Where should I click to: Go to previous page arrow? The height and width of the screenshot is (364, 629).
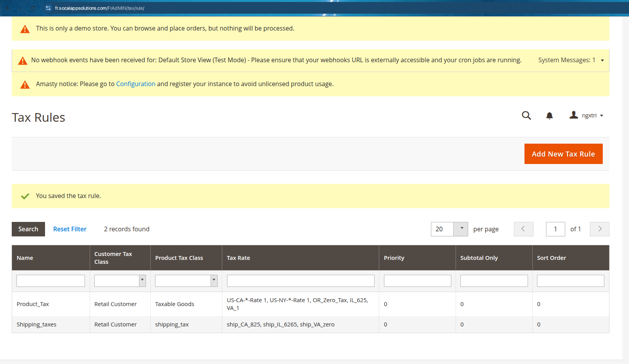click(x=523, y=229)
